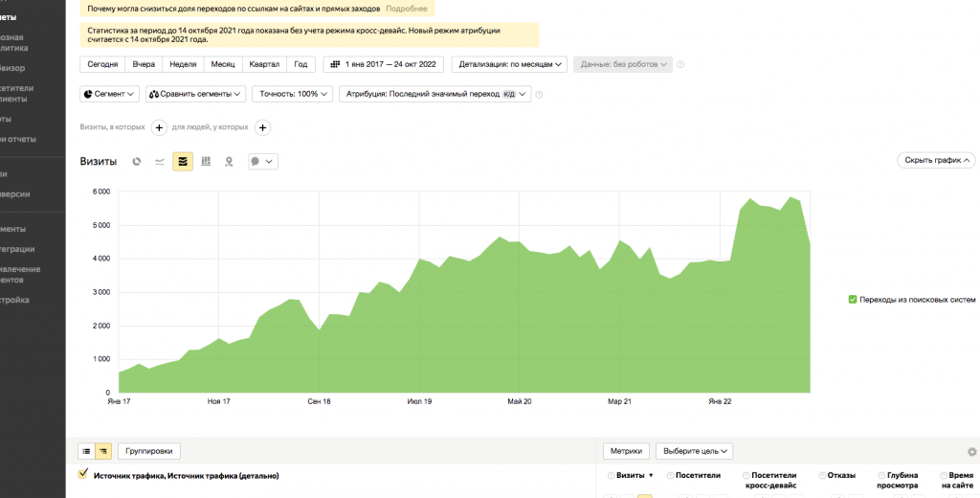Select the Квартал period tab
980x498 pixels.
264,64
